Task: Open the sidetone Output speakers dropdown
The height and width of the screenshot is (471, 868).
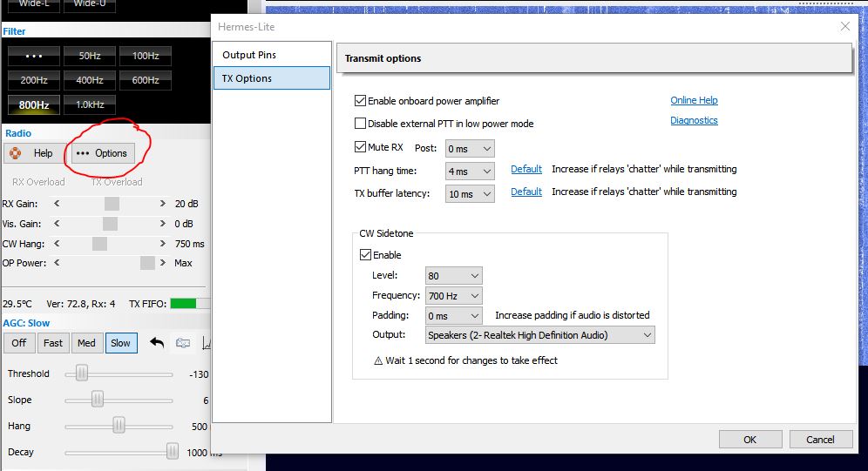Action: pos(539,335)
